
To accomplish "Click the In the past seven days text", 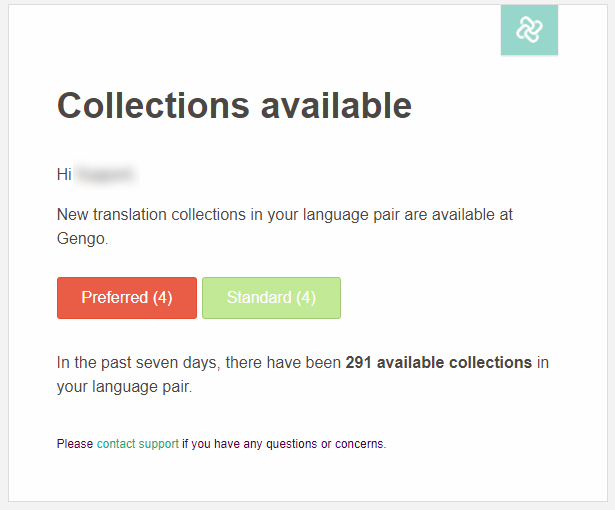I will (137, 362).
